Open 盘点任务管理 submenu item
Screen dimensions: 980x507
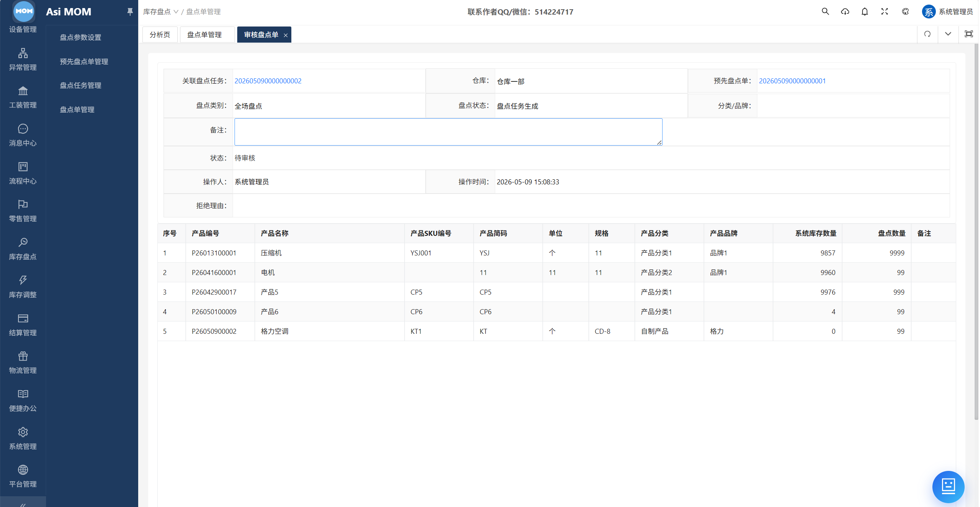coord(81,85)
